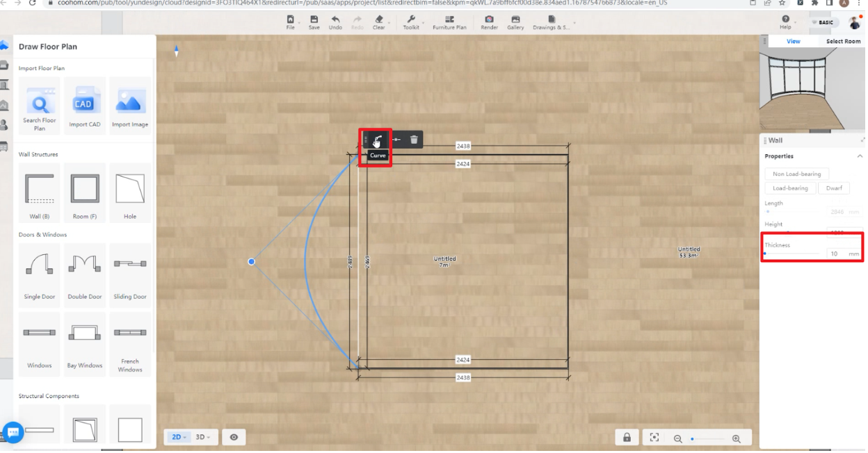Select the Wall (B) drawing tool
Image resolution: width=868 pixels, height=453 pixels.
coord(40,194)
